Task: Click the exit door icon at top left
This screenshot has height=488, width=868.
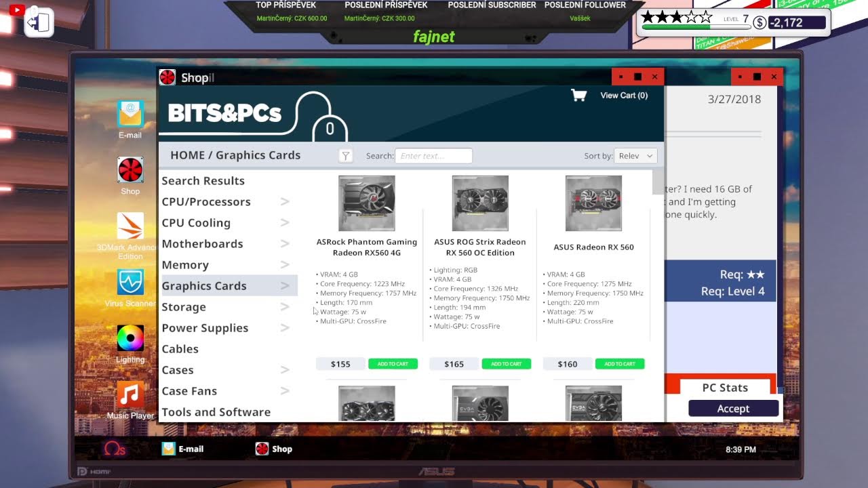Action: (x=39, y=22)
